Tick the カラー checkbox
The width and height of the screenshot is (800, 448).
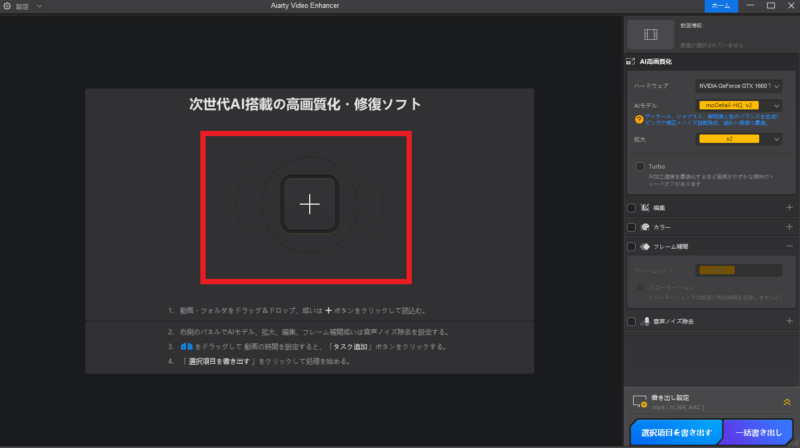(630, 227)
